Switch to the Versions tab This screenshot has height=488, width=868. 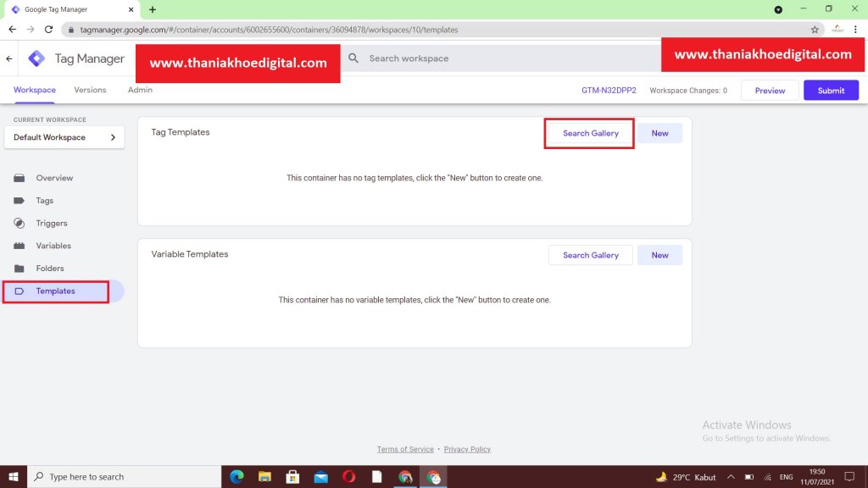coord(90,90)
